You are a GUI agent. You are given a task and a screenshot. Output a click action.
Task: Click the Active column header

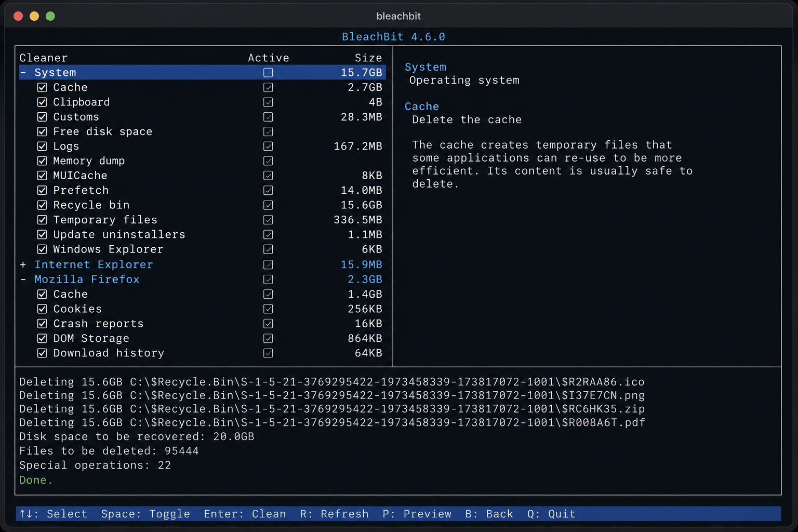coord(268,58)
